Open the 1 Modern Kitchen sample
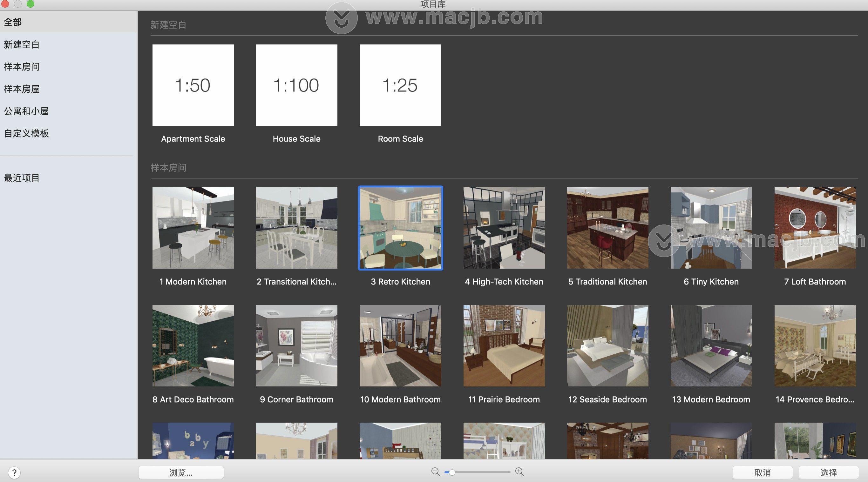868x482 pixels. pyautogui.click(x=193, y=228)
